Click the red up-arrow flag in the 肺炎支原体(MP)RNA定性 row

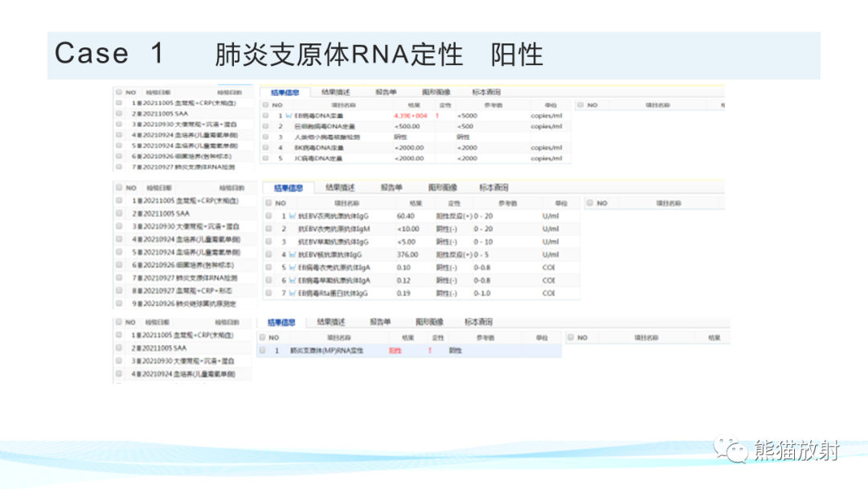click(430, 351)
